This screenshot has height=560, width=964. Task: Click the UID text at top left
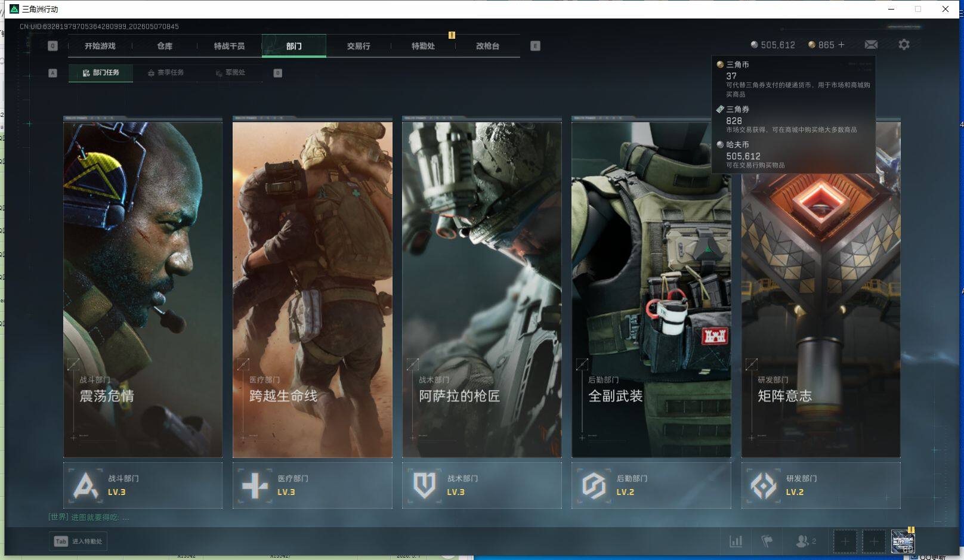pos(99,26)
